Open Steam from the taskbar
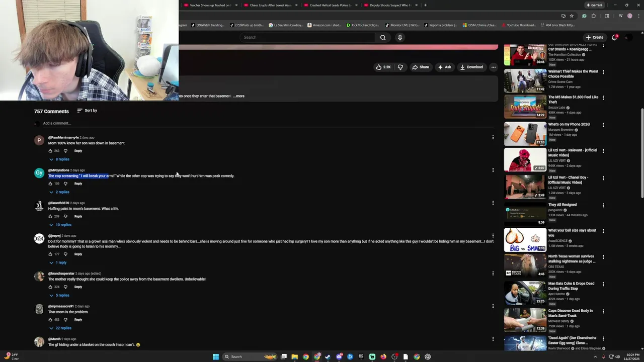The width and height of the screenshot is (644, 362). tap(328, 356)
